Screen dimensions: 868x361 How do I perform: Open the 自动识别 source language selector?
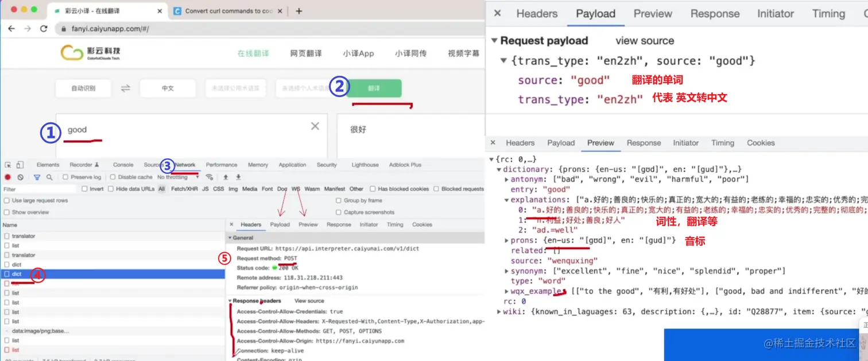tap(83, 88)
